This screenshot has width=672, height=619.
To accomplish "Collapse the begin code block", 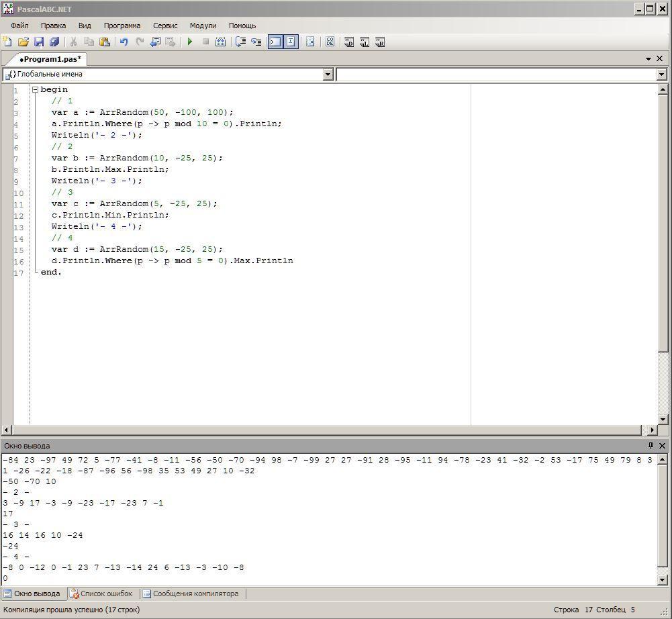I will [x=35, y=89].
